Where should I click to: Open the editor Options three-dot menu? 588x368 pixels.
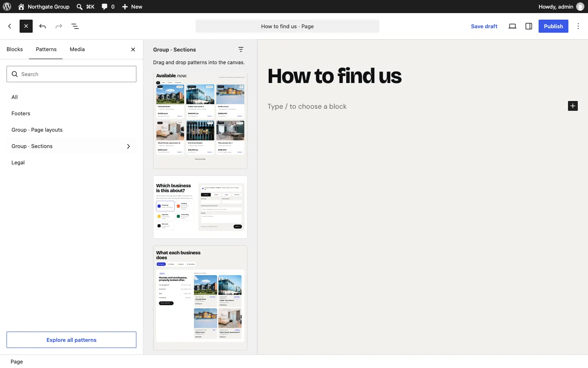[x=579, y=26]
